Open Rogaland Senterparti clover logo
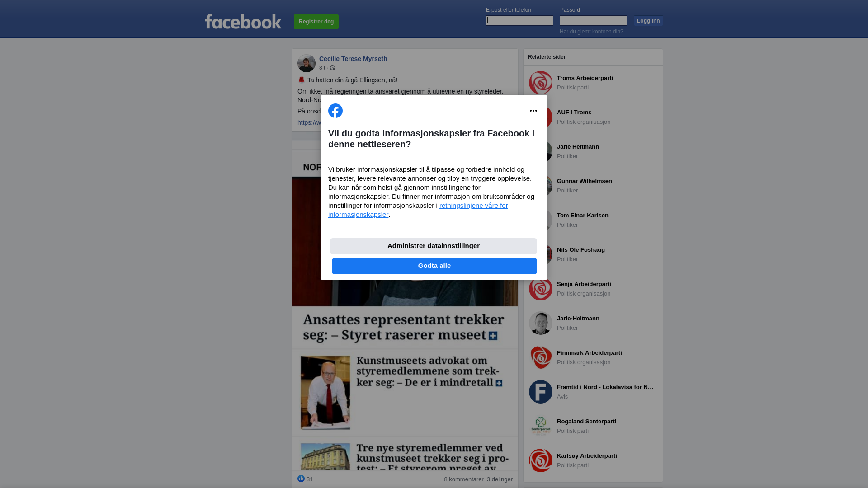Screen dimensions: 868x488 [x=541, y=426]
